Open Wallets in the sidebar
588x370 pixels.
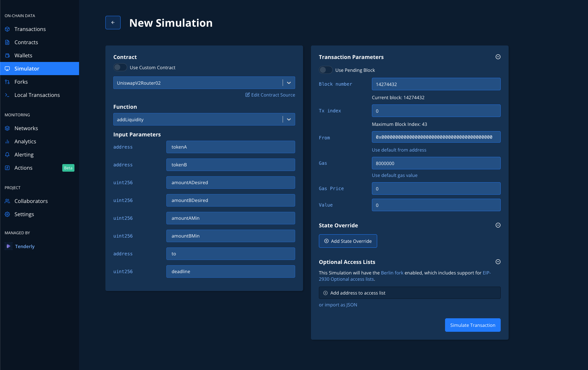40,55
